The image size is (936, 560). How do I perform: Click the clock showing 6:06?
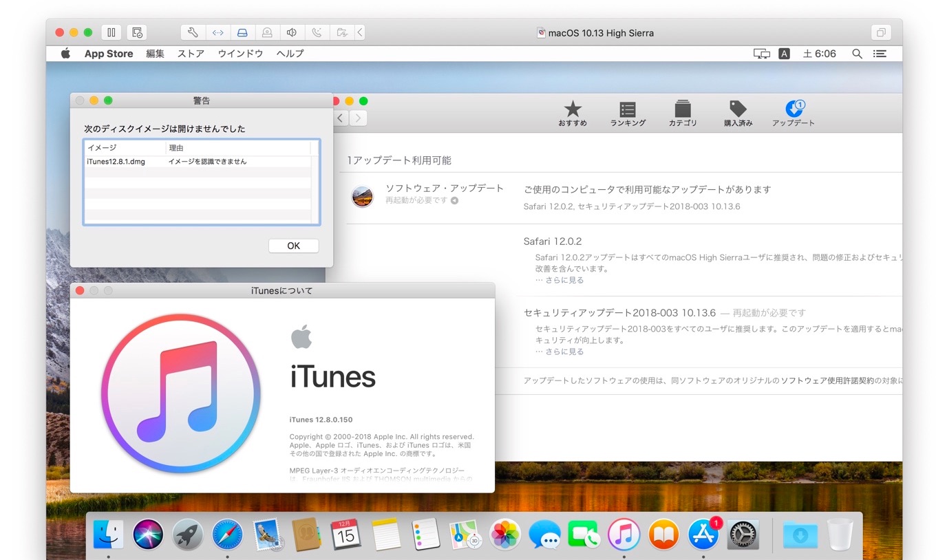(819, 54)
